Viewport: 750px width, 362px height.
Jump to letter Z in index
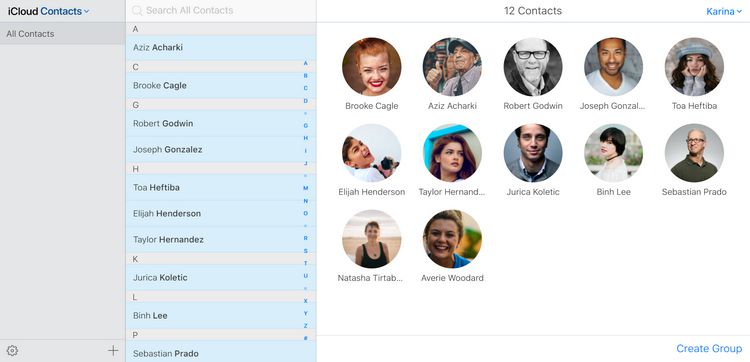(306, 326)
